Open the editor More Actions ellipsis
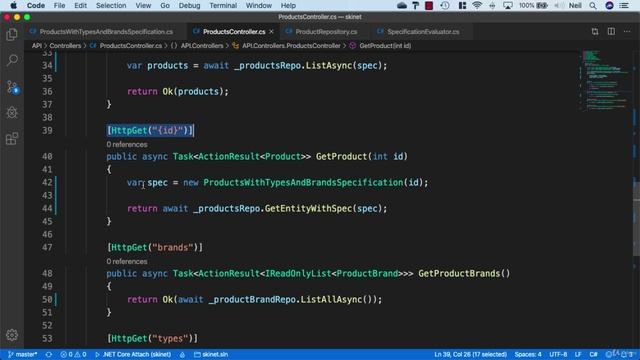Viewport: 640px width, 360px height. tap(627, 31)
